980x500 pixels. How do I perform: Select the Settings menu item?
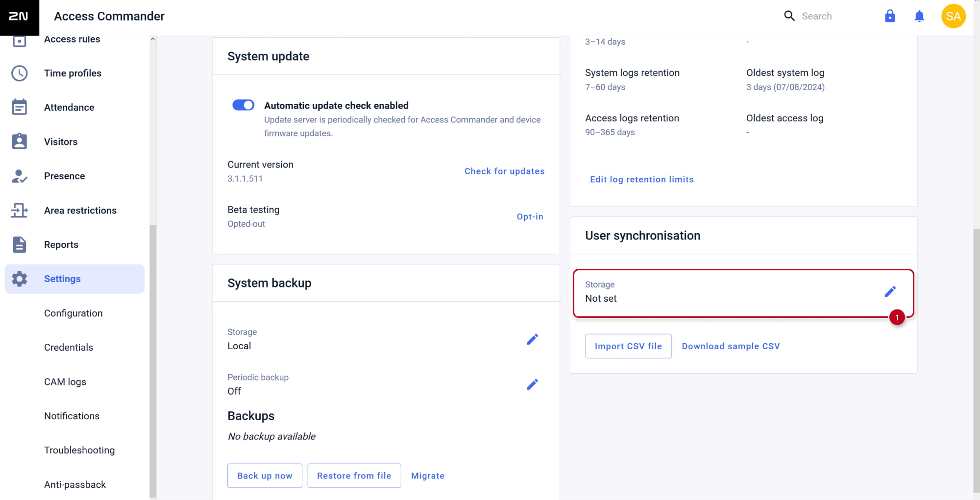click(x=74, y=279)
